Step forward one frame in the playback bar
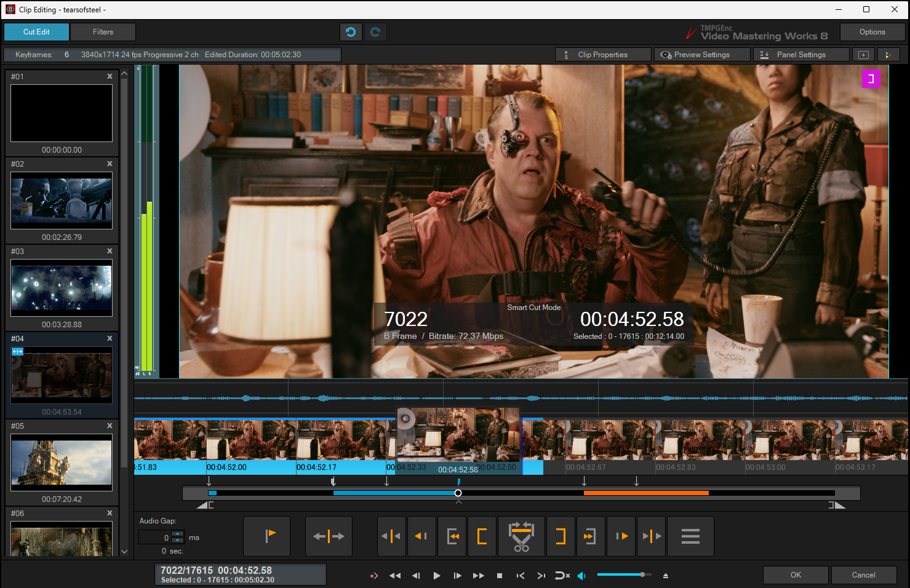This screenshot has width=910, height=588. (457, 576)
